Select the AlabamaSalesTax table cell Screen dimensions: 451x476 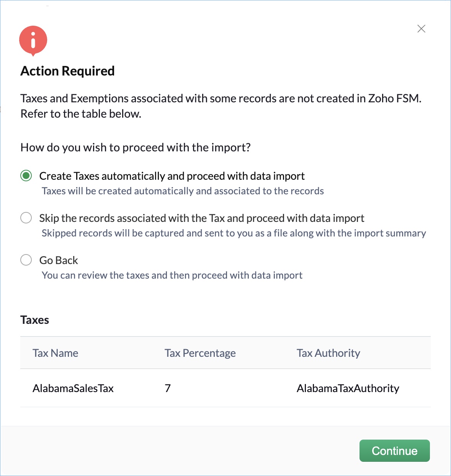click(x=73, y=388)
